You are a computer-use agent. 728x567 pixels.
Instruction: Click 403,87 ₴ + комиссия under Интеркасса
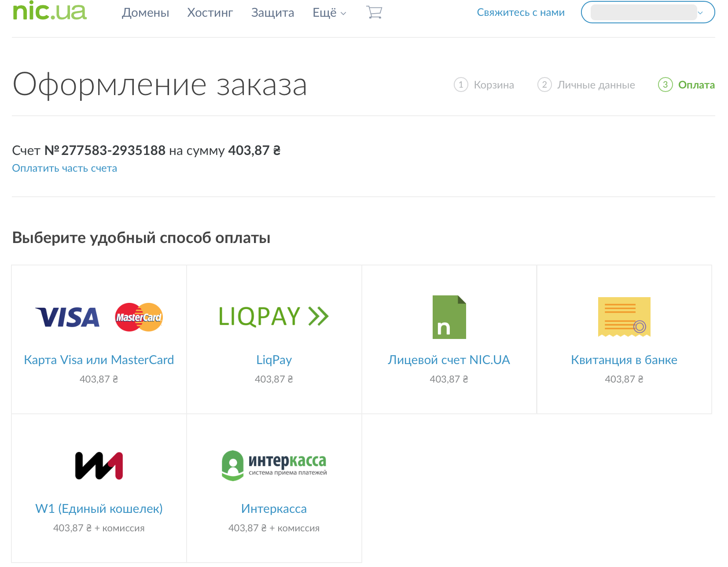click(x=274, y=528)
